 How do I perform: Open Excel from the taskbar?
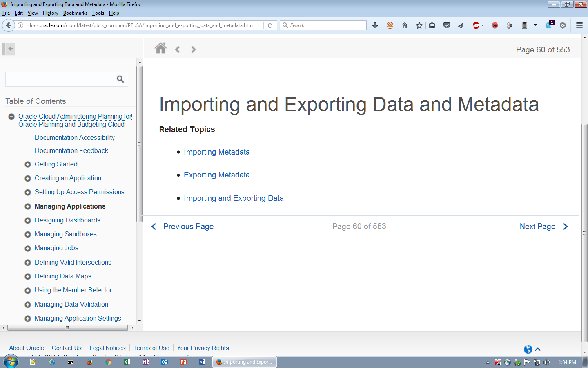[x=127, y=362]
